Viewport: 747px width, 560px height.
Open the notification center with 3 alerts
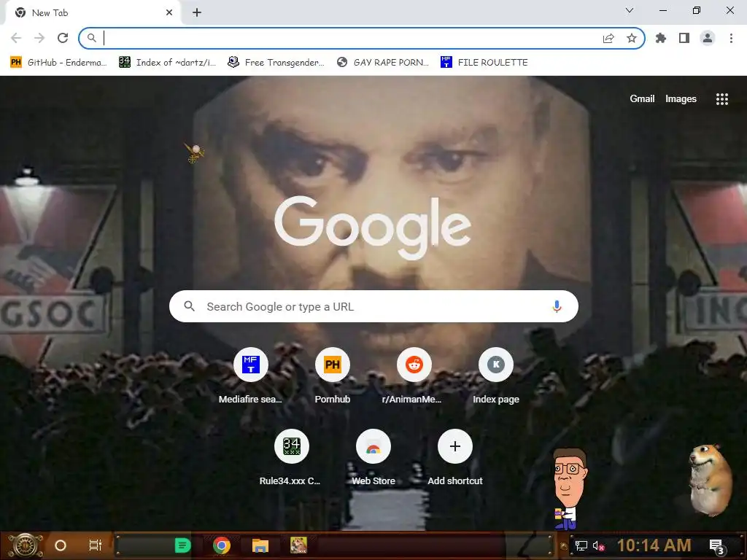pos(717,546)
